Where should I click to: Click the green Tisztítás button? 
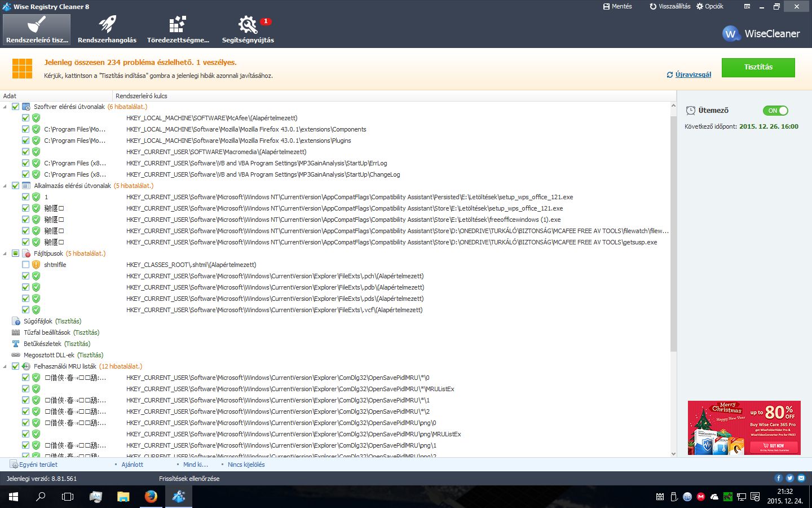pyautogui.click(x=758, y=67)
